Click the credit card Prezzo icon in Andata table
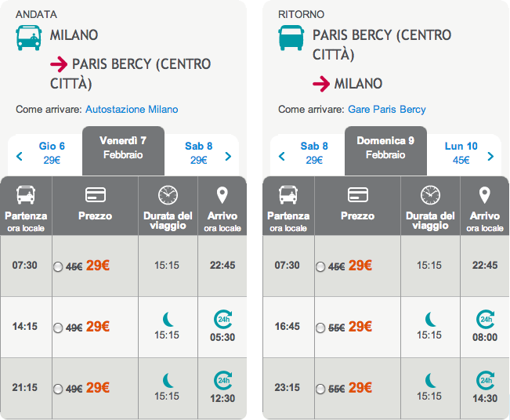Viewport: 510px width, 420px height. 96,195
